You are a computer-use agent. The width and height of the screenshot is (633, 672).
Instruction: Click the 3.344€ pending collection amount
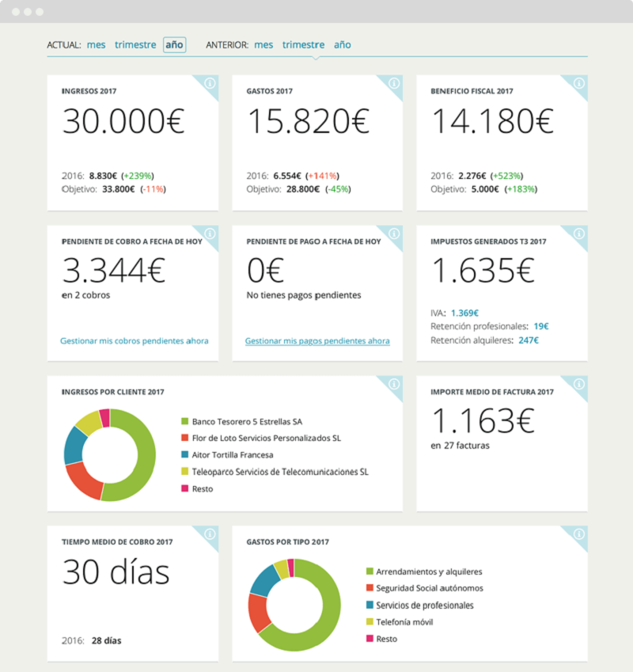click(x=113, y=271)
